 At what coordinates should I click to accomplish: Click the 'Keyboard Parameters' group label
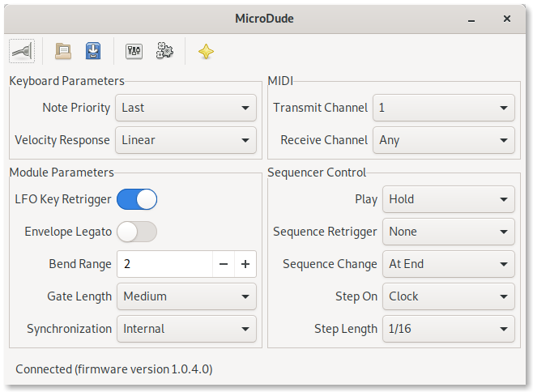[x=66, y=81]
